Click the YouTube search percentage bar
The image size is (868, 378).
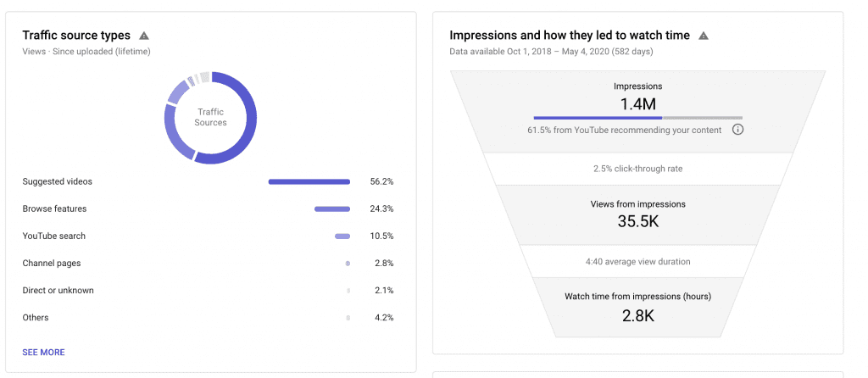click(342, 236)
